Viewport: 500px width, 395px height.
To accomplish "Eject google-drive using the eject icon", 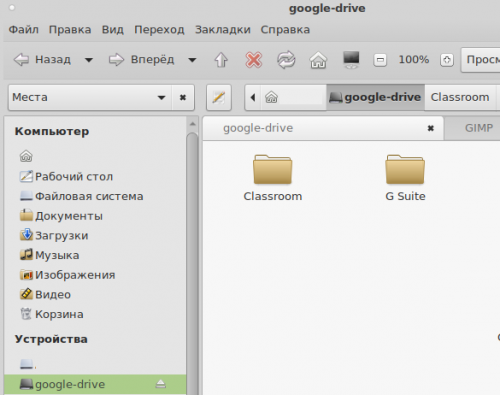I will [161, 384].
